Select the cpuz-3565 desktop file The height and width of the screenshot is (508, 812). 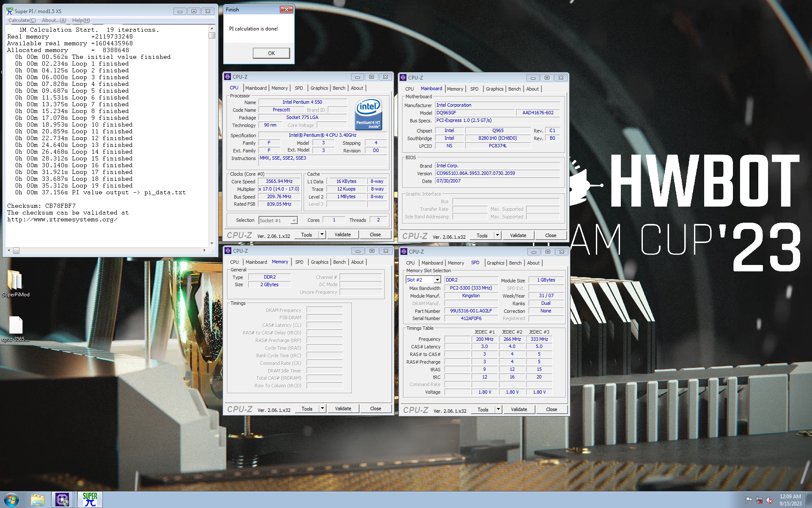click(16, 329)
